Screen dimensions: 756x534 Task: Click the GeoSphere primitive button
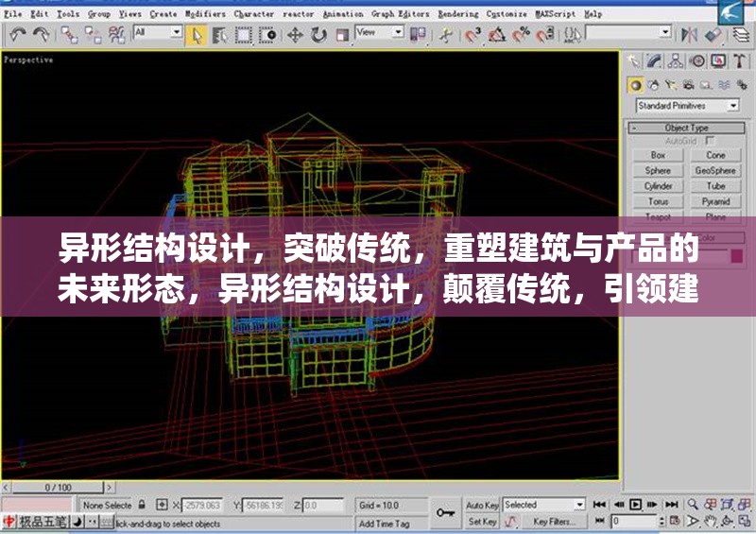[x=715, y=170]
